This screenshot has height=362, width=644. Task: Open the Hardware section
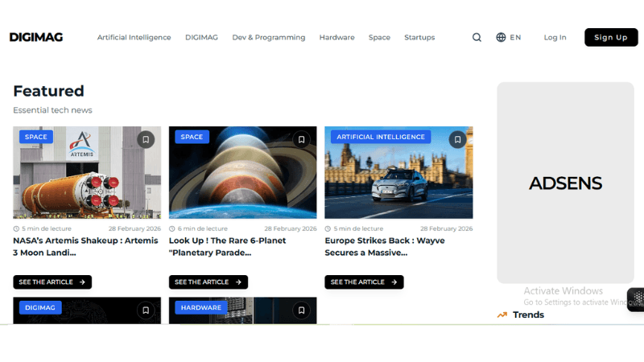coord(336,37)
